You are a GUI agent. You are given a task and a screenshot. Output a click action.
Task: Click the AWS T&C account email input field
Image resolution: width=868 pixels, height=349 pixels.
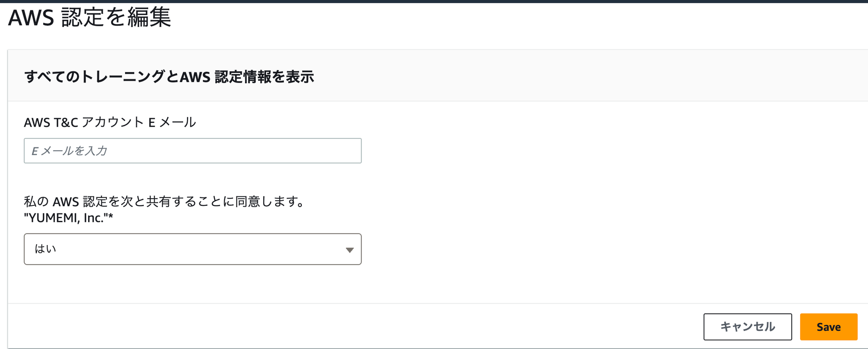tap(192, 151)
